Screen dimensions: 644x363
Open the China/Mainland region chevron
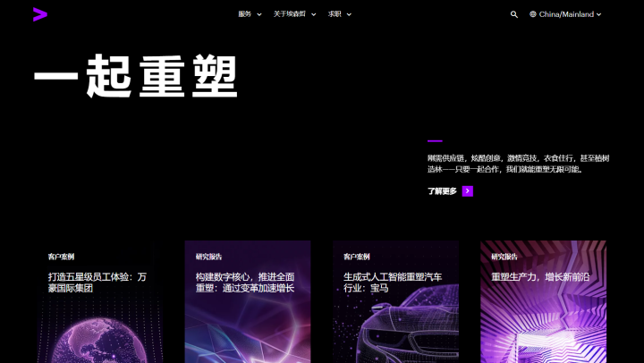[x=599, y=14]
